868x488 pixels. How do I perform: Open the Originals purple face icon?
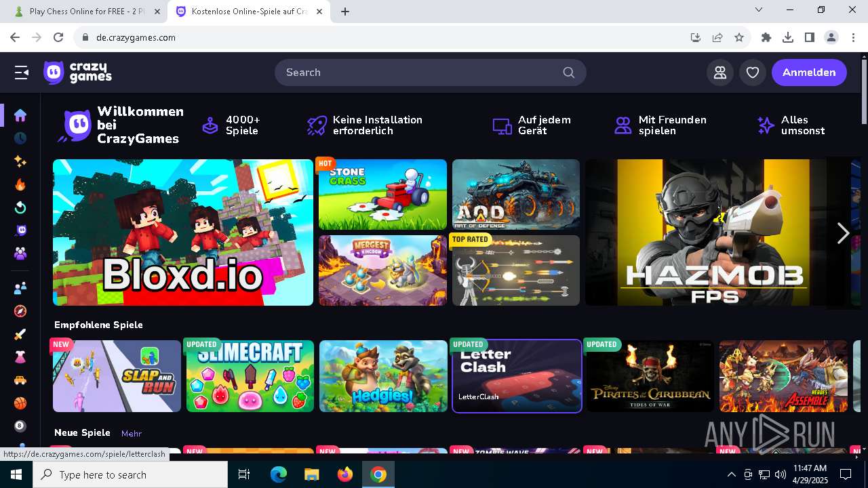click(x=20, y=230)
